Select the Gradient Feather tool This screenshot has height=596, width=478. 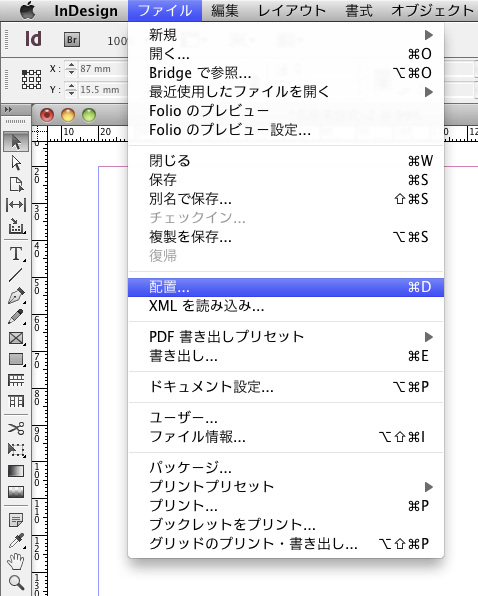click(16, 492)
